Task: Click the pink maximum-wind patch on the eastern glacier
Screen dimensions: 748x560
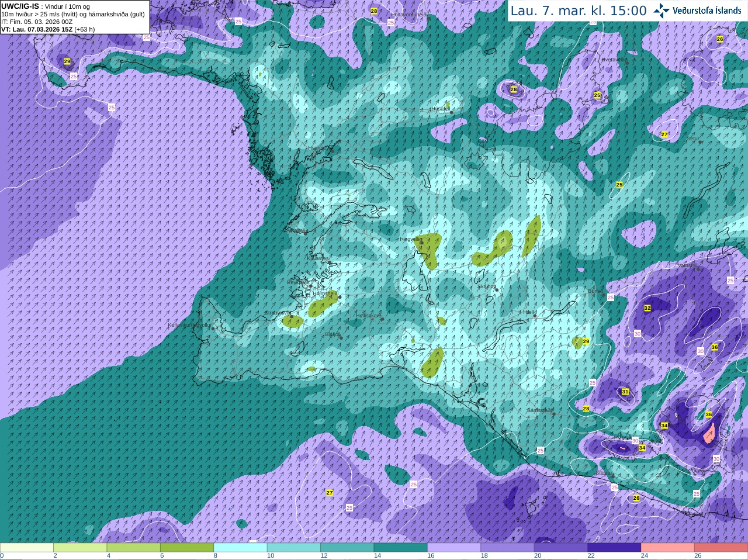Action: (x=709, y=434)
